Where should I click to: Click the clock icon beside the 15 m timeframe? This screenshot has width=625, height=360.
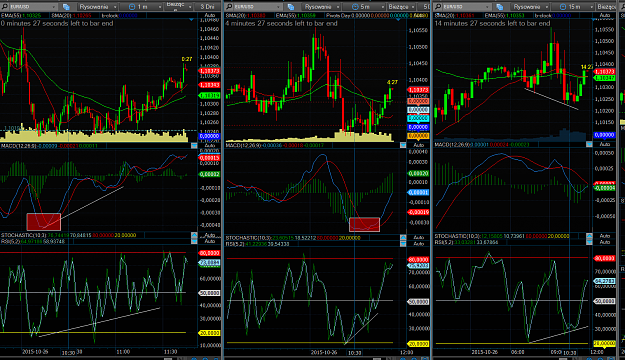(x=563, y=7)
